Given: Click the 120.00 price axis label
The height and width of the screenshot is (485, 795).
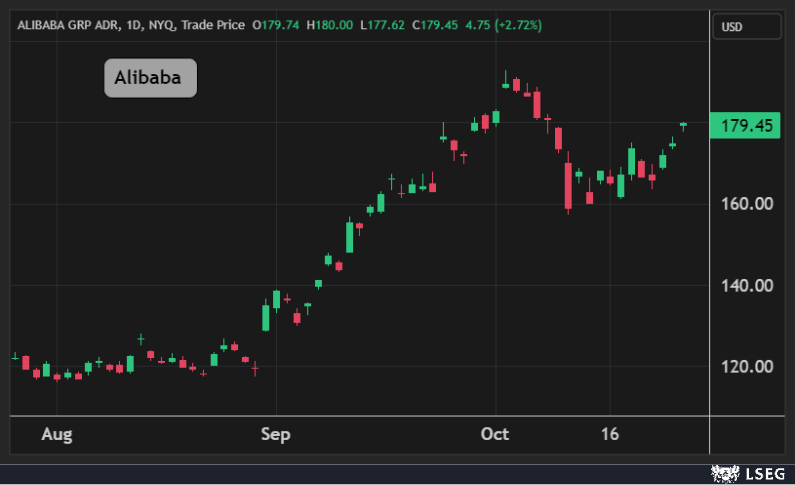Looking at the screenshot, I should pyautogui.click(x=746, y=367).
